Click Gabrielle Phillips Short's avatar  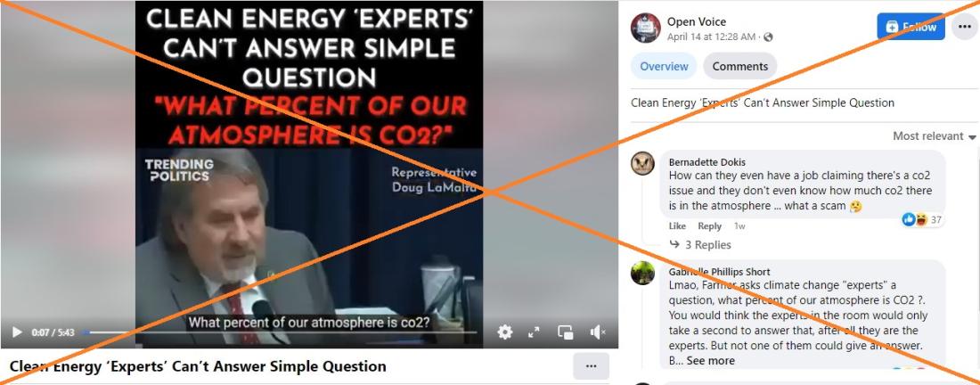tap(642, 273)
